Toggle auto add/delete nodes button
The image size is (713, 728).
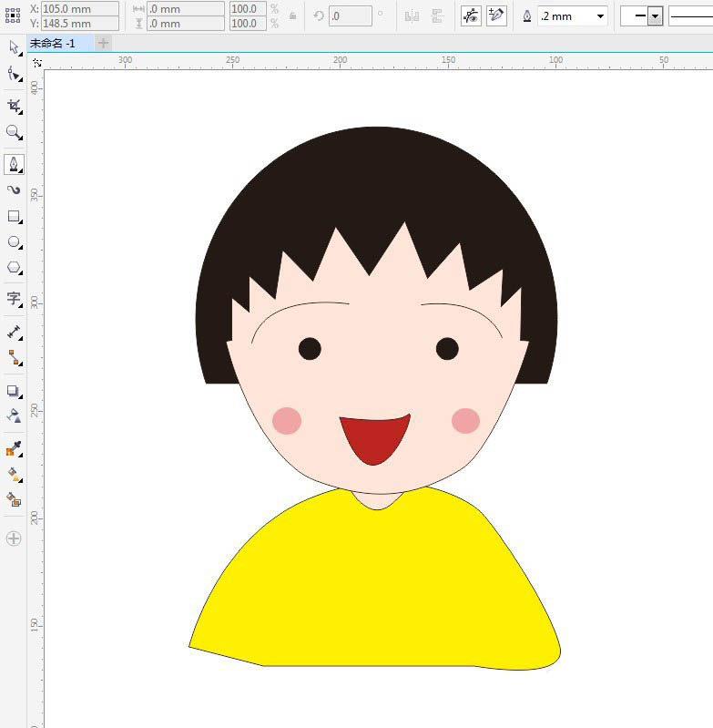coord(496,15)
